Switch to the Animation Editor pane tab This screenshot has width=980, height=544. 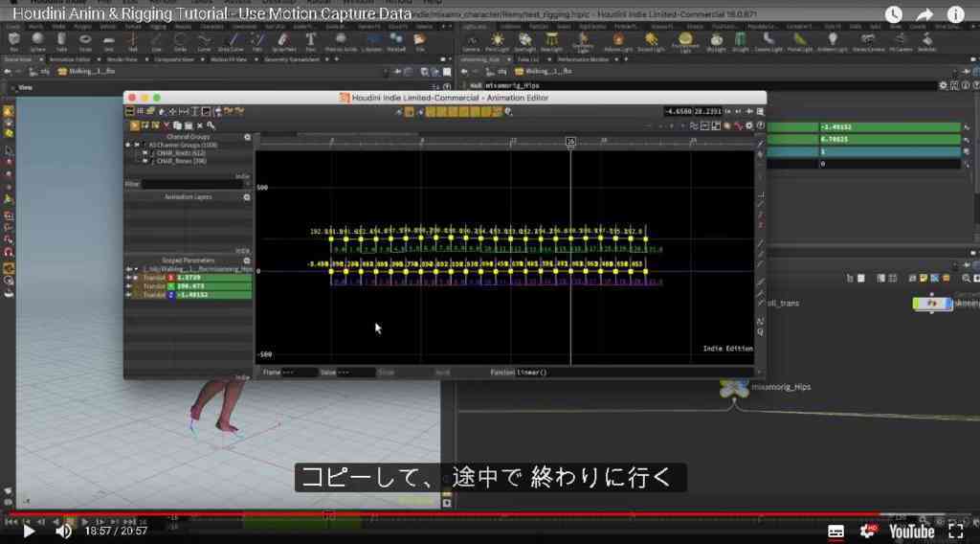(x=70, y=59)
